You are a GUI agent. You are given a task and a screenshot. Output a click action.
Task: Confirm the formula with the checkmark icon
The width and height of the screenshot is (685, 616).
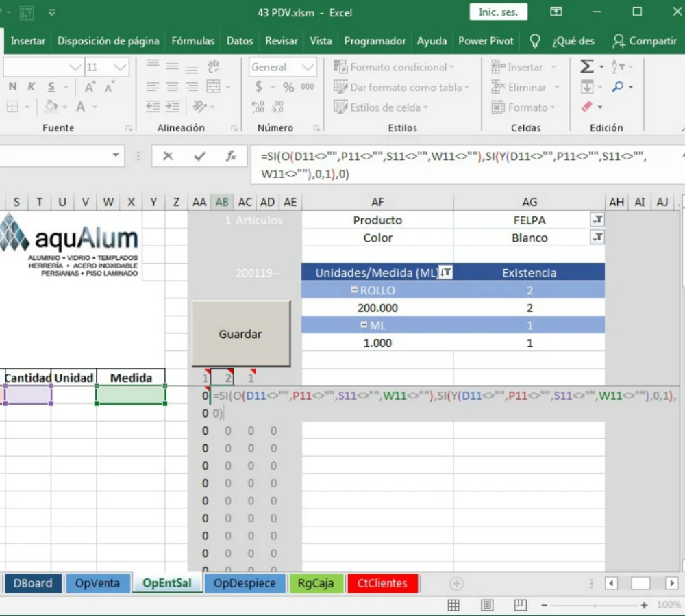199,157
